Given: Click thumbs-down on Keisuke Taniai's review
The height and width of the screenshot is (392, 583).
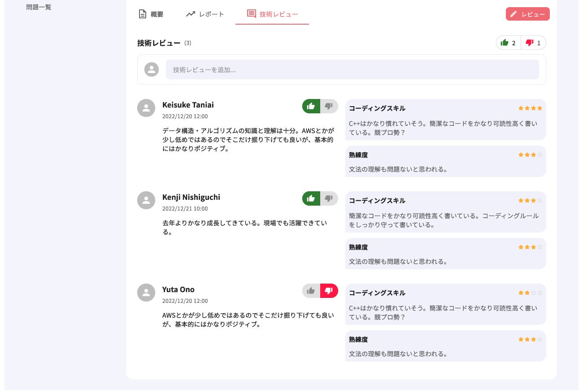Looking at the screenshot, I should tap(329, 106).
